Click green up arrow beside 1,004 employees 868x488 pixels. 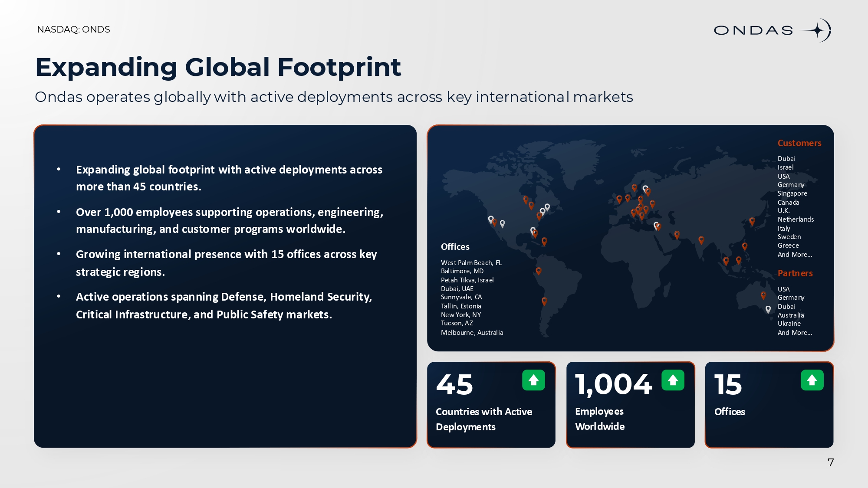[673, 380]
